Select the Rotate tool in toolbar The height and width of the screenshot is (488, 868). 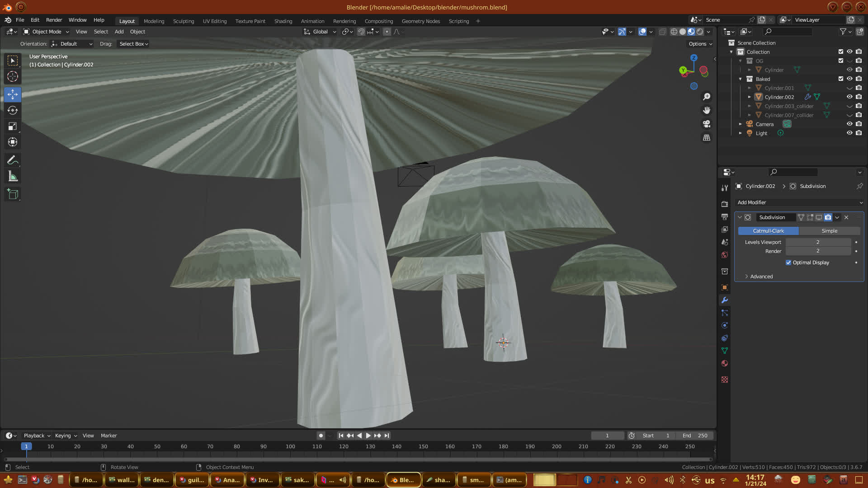[13, 110]
